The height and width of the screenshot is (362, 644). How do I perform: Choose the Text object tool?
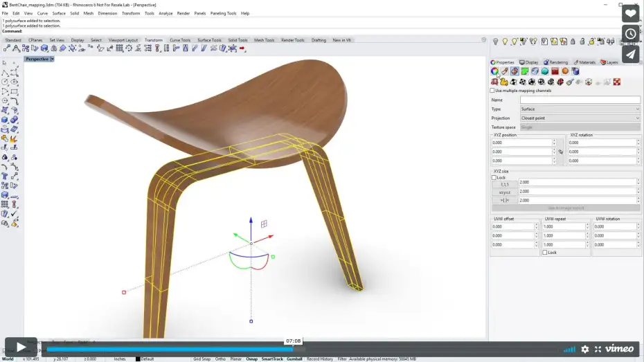[5, 176]
